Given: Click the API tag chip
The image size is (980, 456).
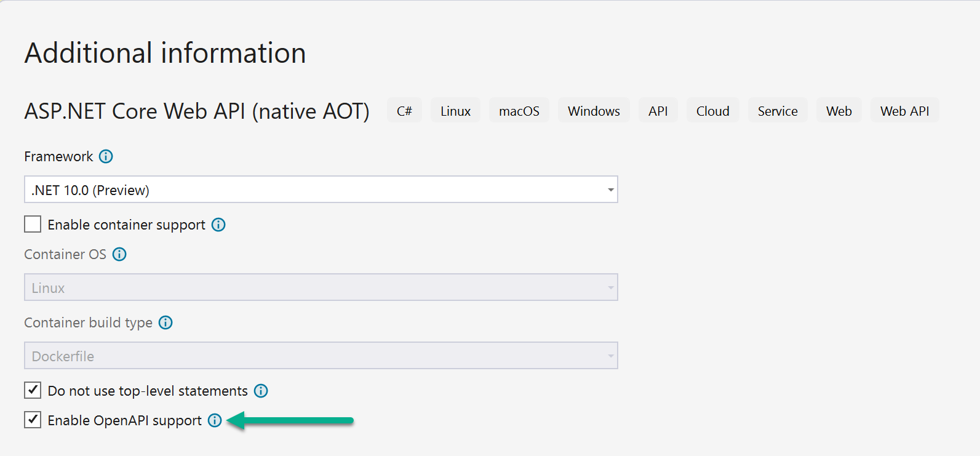Looking at the screenshot, I should pyautogui.click(x=658, y=111).
